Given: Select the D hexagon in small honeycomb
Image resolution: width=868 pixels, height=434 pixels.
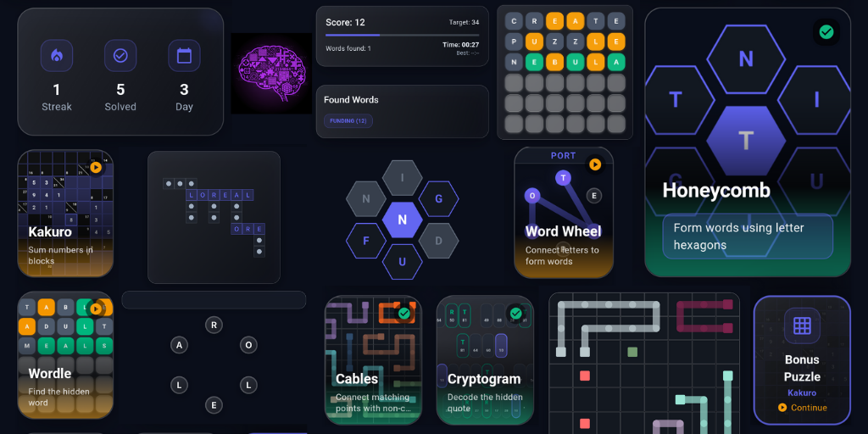Looking at the screenshot, I should pyautogui.click(x=439, y=241).
